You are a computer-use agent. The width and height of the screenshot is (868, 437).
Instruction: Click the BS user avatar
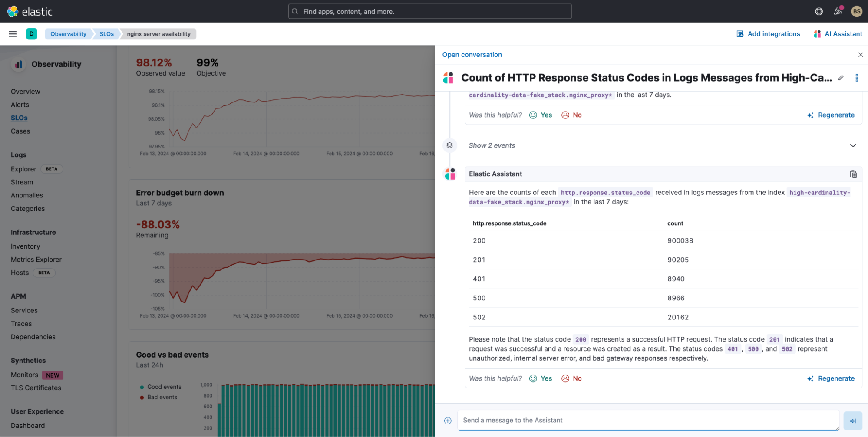point(856,11)
